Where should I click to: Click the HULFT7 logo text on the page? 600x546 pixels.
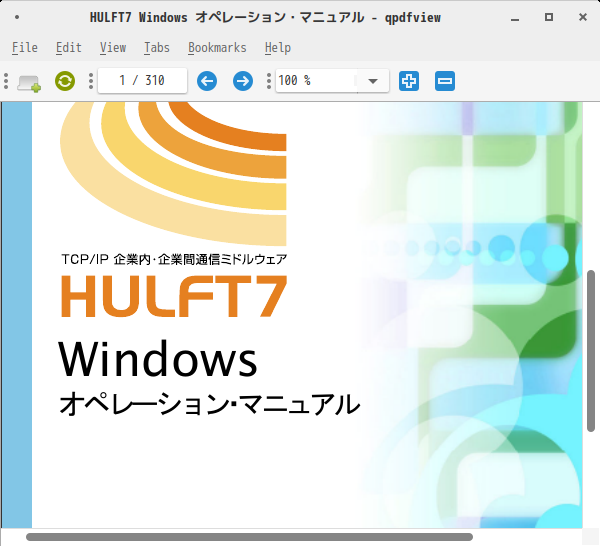174,296
